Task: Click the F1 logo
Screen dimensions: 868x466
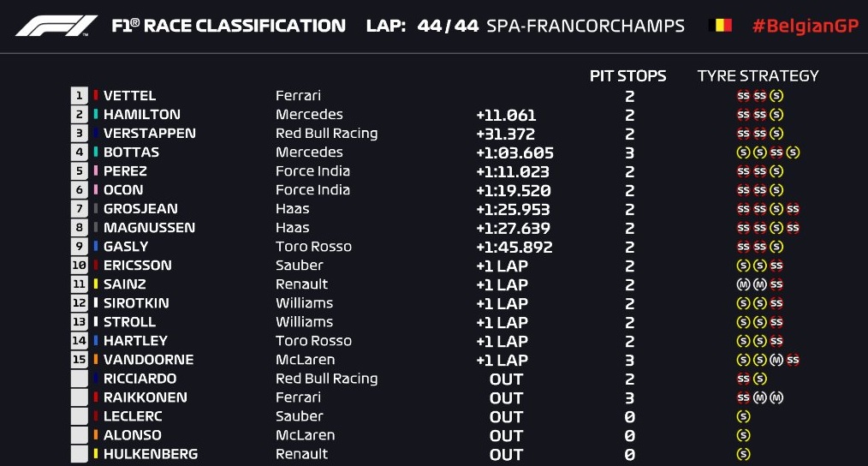Action: tap(56, 26)
